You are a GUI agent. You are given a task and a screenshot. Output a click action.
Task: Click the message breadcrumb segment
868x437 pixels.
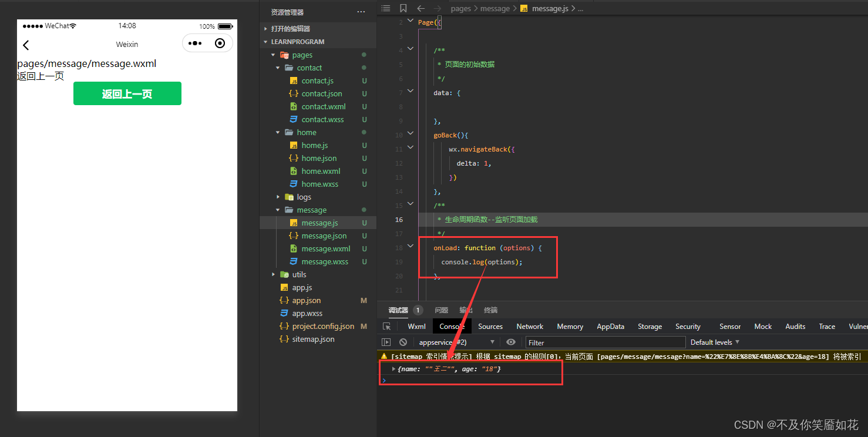click(x=495, y=9)
